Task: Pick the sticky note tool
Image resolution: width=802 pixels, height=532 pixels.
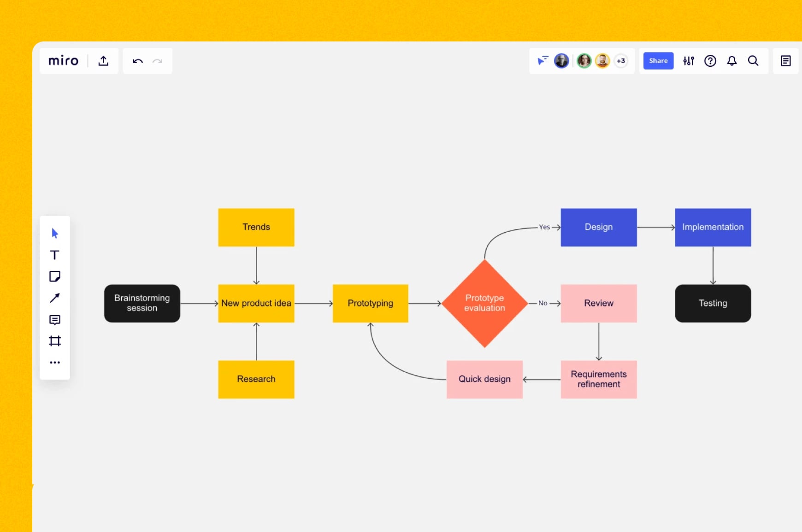Action: tap(55, 276)
